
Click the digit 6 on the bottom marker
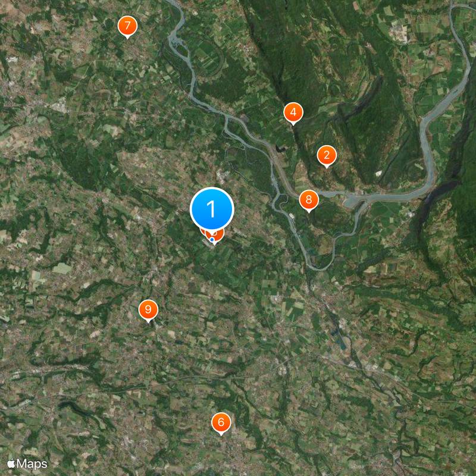click(221, 422)
